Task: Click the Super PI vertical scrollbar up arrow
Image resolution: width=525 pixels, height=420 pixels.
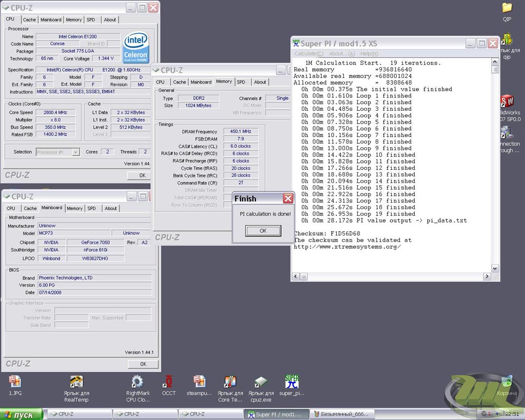Action: [495, 62]
